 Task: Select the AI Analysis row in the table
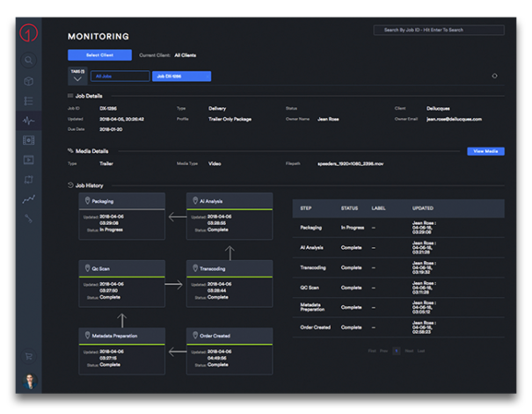point(398,248)
